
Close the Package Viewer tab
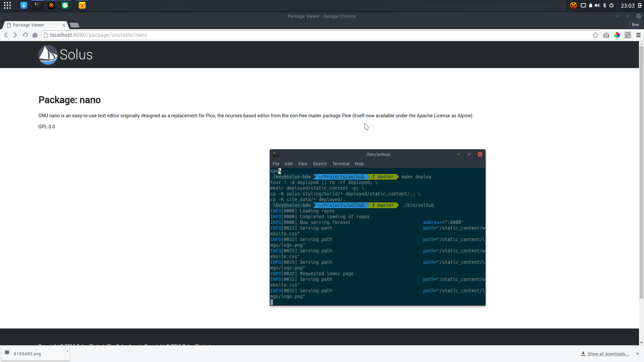pos(64,25)
